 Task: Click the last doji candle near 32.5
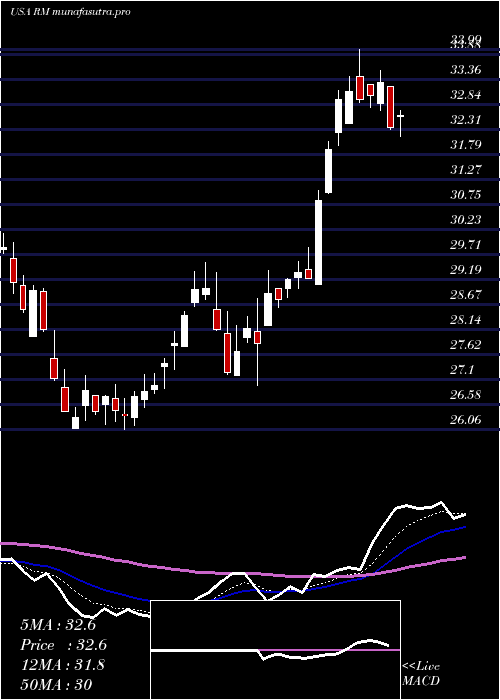point(400,116)
